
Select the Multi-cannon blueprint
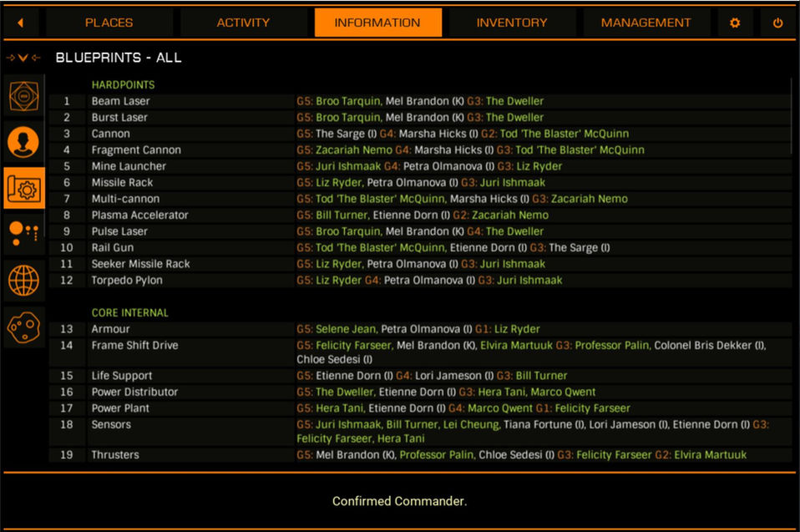click(x=420, y=199)
